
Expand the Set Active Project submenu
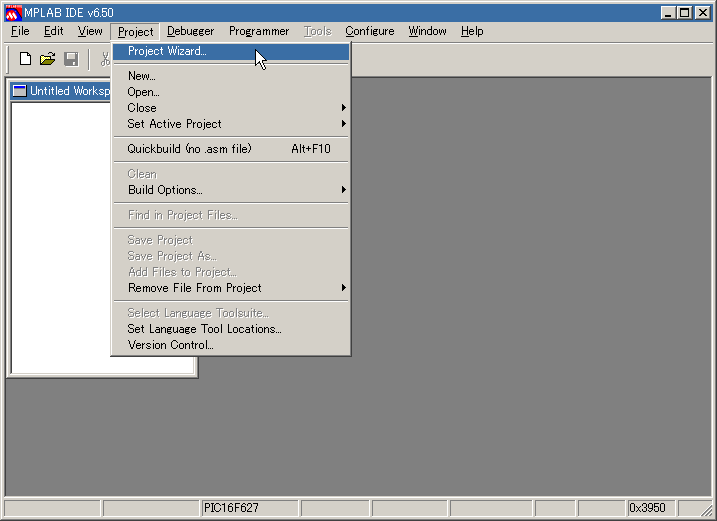[x=231, y=124]
